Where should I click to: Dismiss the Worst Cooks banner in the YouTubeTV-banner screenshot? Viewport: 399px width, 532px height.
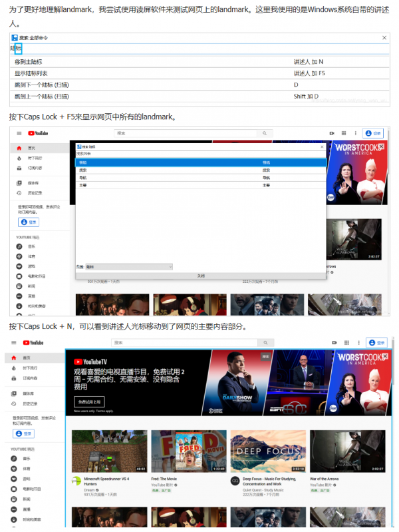[384, 356]
